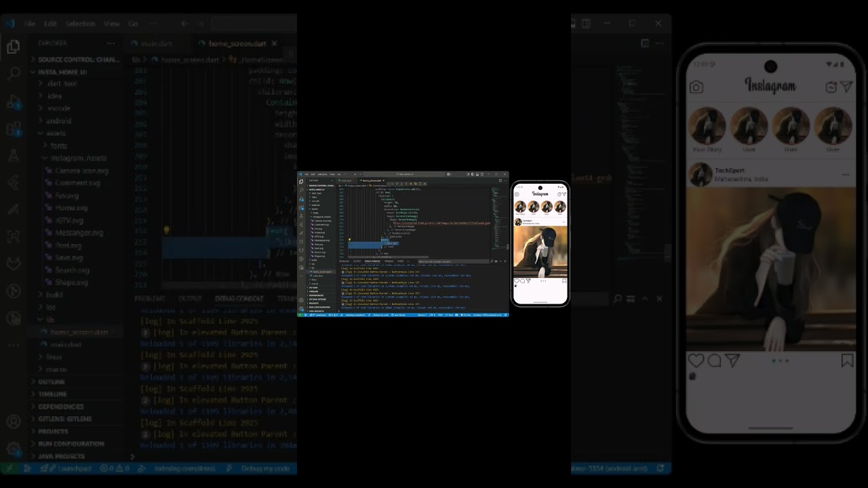Open Testing flask icon in blurred background
Image resolution: width=868 pixels, height=488 pixels.
coord(13,155)
